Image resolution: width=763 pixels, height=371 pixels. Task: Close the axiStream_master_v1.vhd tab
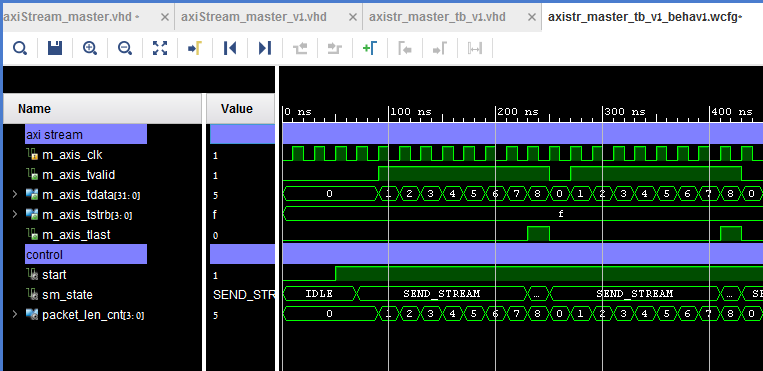click(353, 17)
